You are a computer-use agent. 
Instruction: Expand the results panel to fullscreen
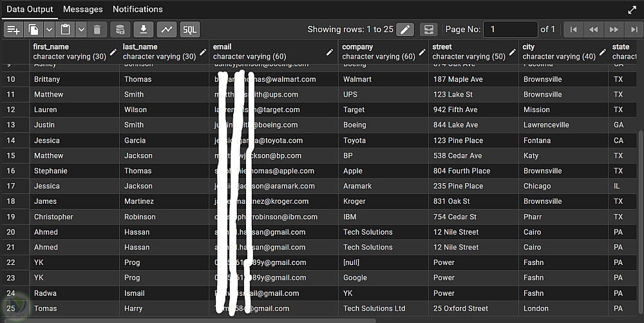[632, 10]
